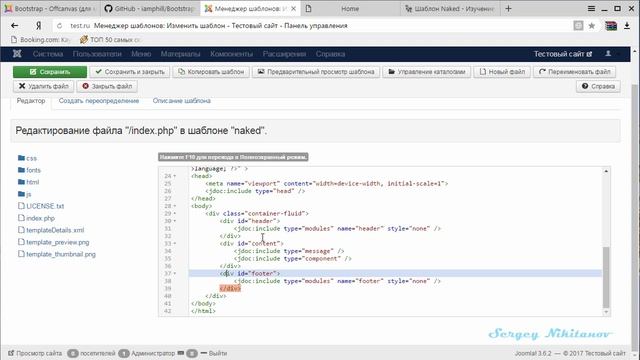
Task: Click Переименовать файл button
Action: [575, 72]
